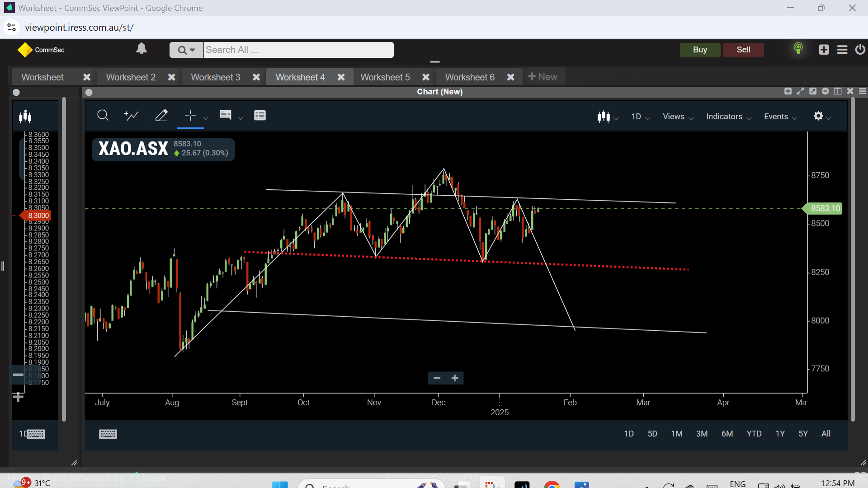Switch to Worksheet 3 tab
The width and height of the screenshot is (868, 488).
click(216, 77)
